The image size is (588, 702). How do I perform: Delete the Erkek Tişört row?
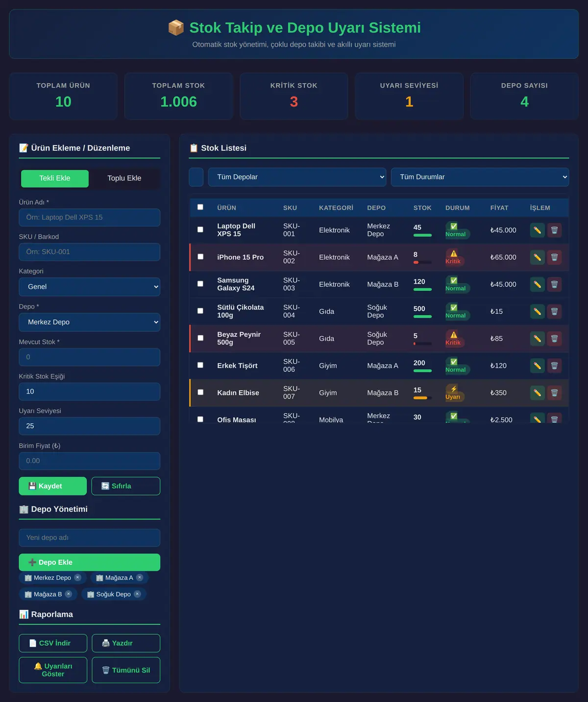pos(554,366)
